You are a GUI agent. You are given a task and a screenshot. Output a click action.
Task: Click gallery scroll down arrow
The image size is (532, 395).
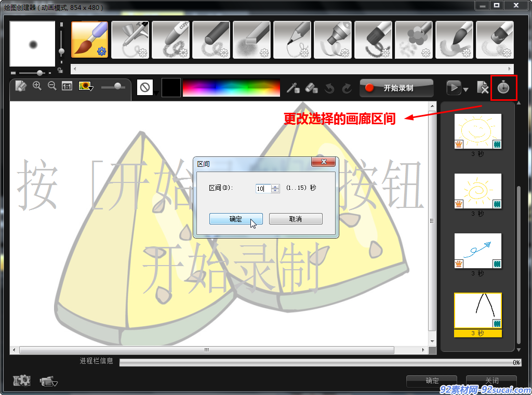click(x=518, y=350)
